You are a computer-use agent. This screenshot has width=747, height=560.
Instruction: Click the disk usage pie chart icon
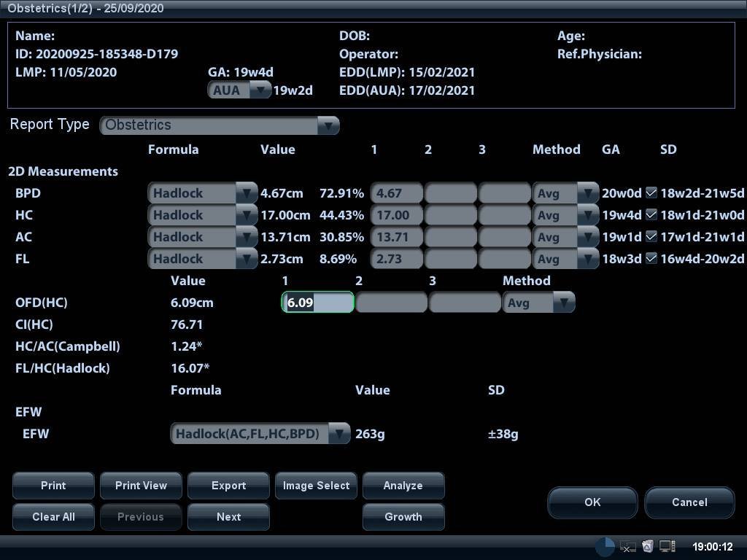605,546
